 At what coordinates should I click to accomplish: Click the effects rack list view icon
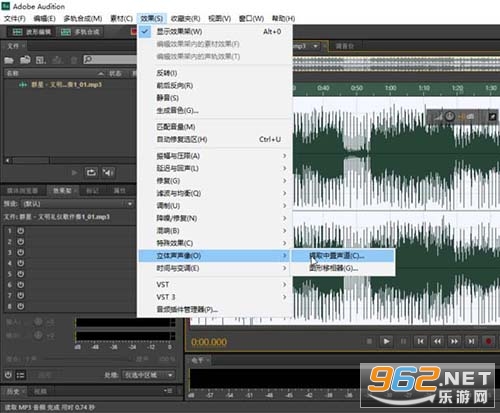(21, 375)
